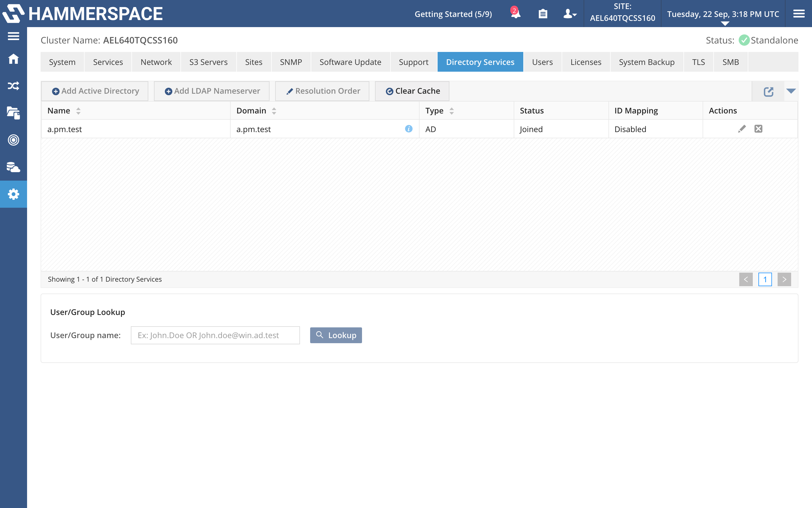Select page 1 in pagination
Viewport: 812px width, 508px height.
pyautogui.click(x=765, y=279)
